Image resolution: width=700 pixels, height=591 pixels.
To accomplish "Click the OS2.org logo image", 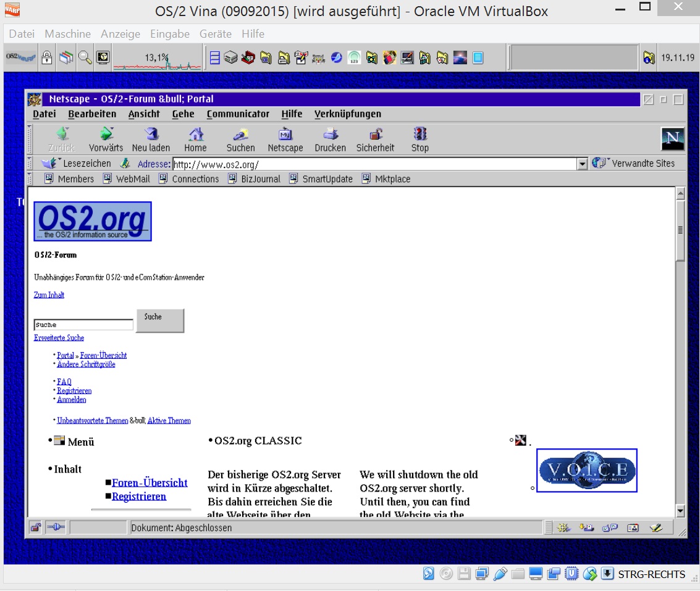I will pyautogui.click(x=93, y=222).
